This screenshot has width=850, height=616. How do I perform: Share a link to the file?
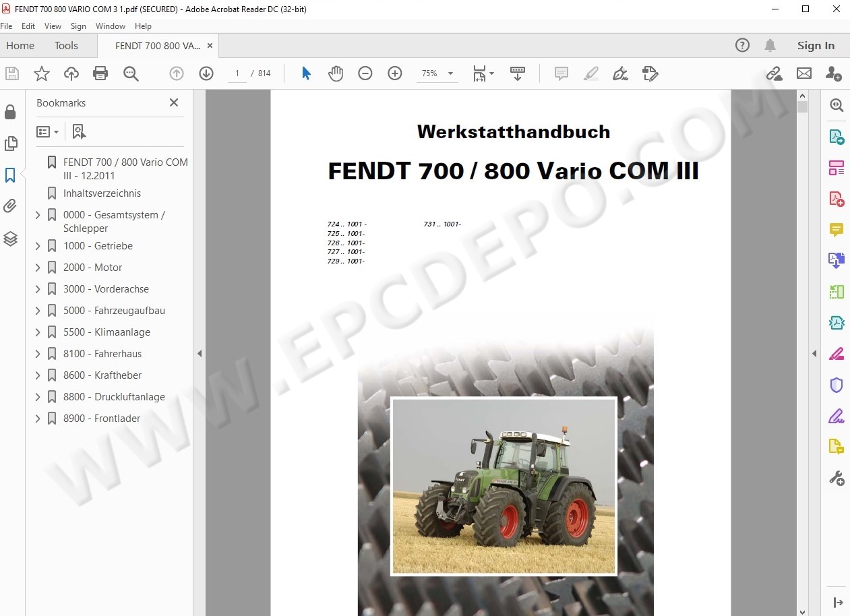click(775, 73)
